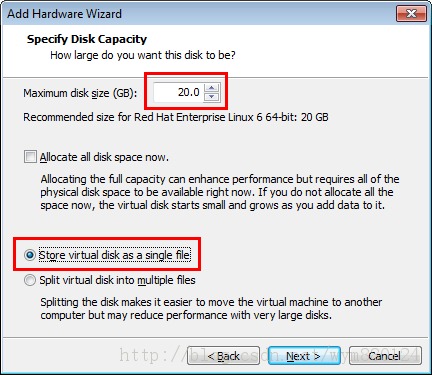This screenshot has width=432, height=375.
Task: Cancel the wizard
Action: tap(385, 356)
